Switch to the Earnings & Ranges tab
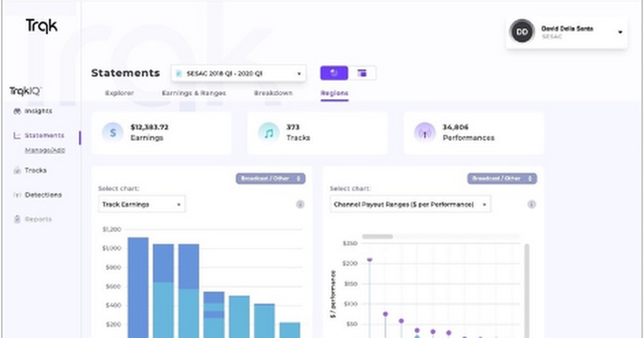This screenshot has height=338, width=644. [x=194, y=93]
